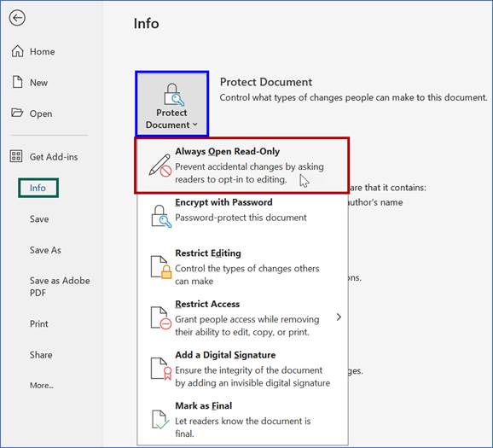Click the 'Protect Document' section heading
The height and width of the screenshot is (448, 493).
(265, 82)
